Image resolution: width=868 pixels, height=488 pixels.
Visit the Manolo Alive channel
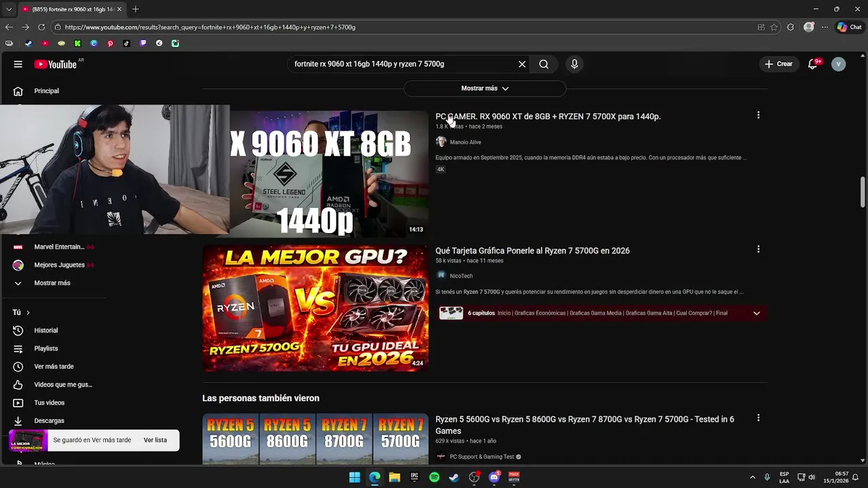[465, 142]
